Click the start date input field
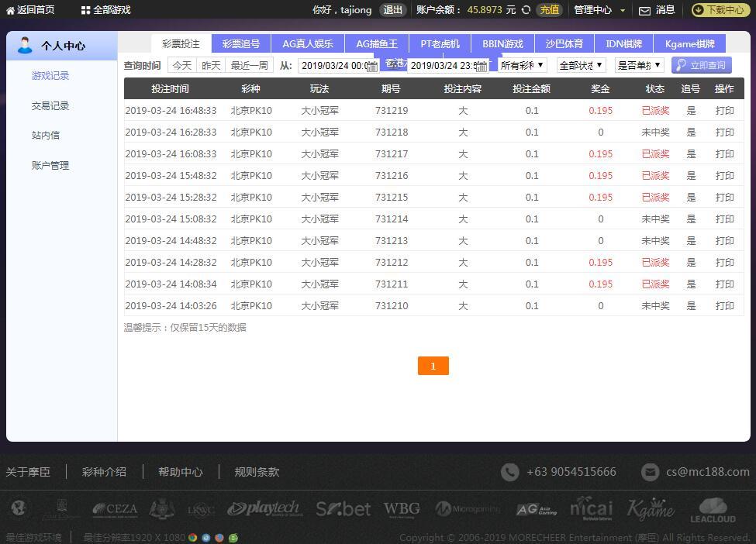Screen dimensions: 756x544 [339, 66]
